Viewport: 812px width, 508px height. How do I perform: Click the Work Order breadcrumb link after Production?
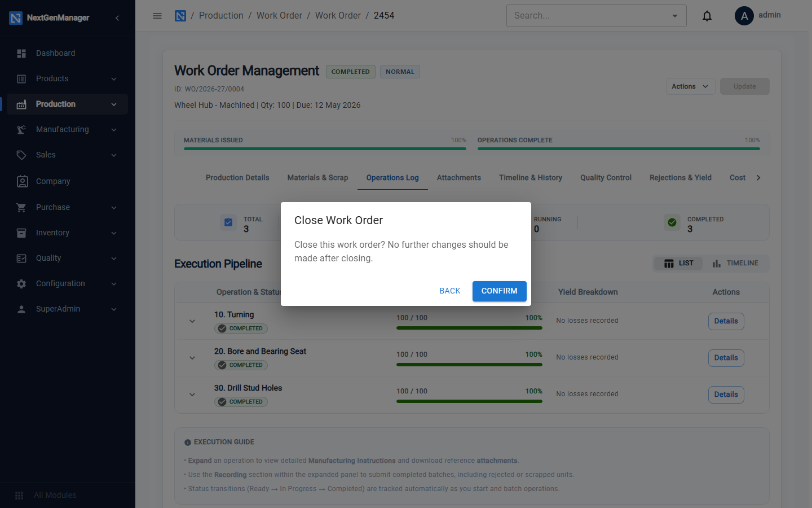point(279,16)
